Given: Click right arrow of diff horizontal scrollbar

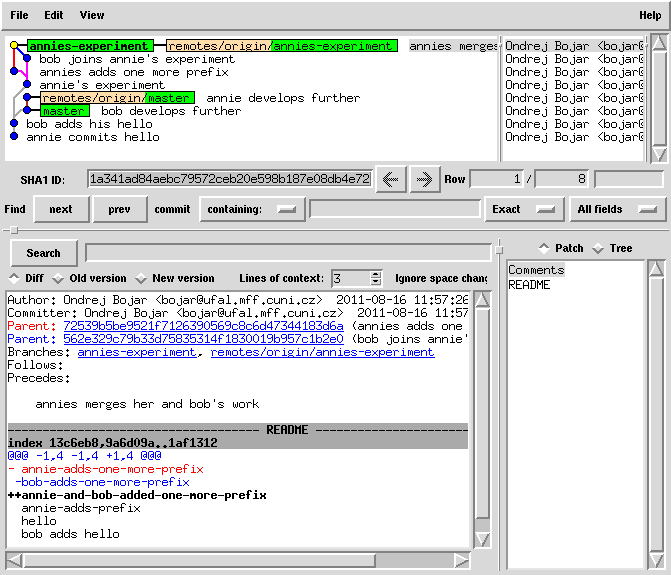Looking at the screenshot, I should click(x=461, y=561).
